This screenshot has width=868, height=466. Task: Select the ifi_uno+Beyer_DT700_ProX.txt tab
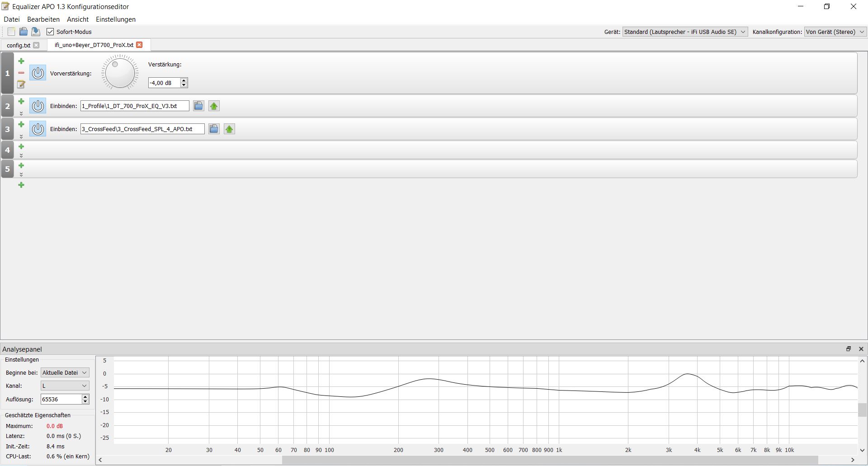[94, 45]
